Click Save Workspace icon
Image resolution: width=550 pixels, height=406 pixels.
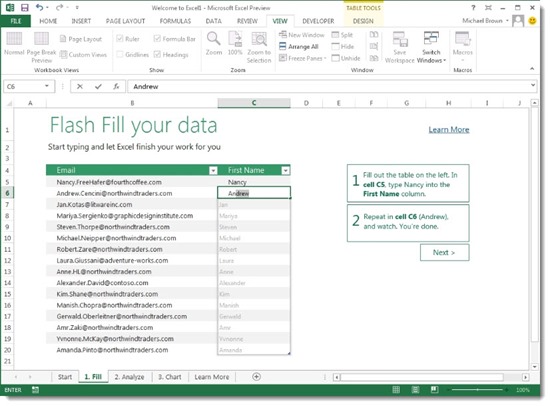coord(400,47)
